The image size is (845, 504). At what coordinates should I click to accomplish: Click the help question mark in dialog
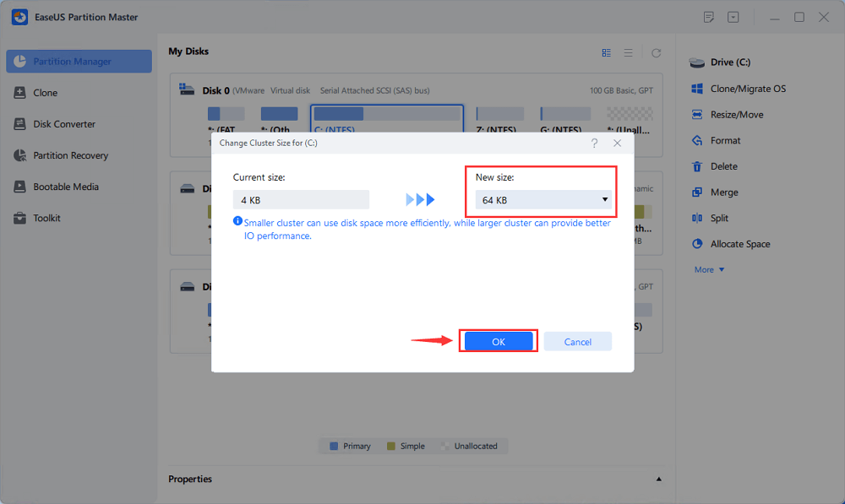tap(594, 144)
